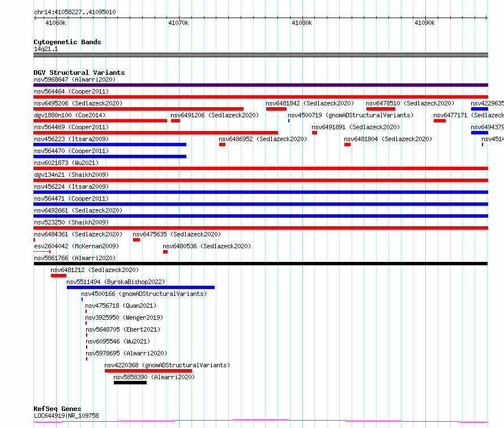Select dgv134n21 (Shaikh2009) label

click(x=71, y=175)
